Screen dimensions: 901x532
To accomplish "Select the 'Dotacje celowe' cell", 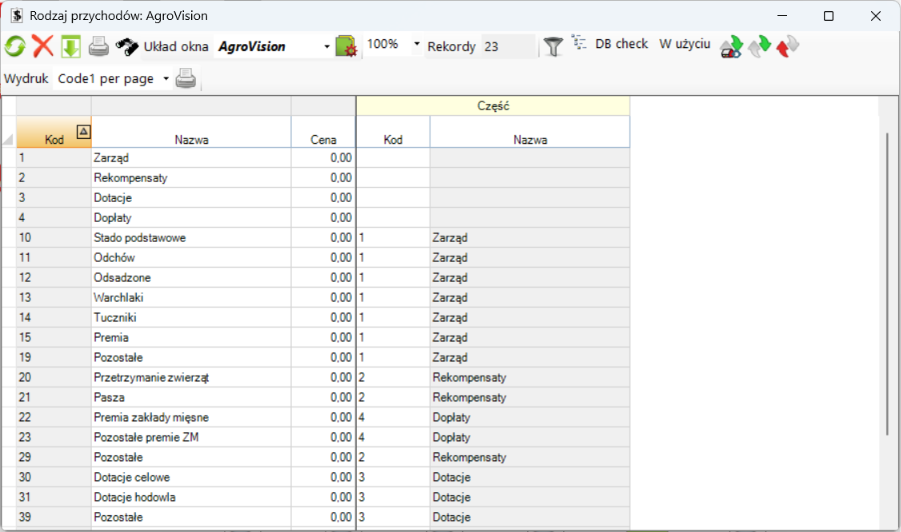I will 191,477.
